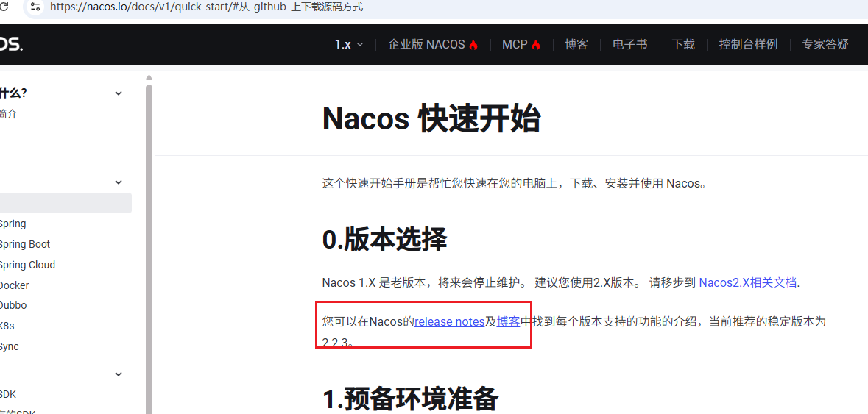This screenshot has width=868, height=414.
Task: Collapse the sidebar section ending in 什么?
Action: pyautogui.click(x=118, y=93)
